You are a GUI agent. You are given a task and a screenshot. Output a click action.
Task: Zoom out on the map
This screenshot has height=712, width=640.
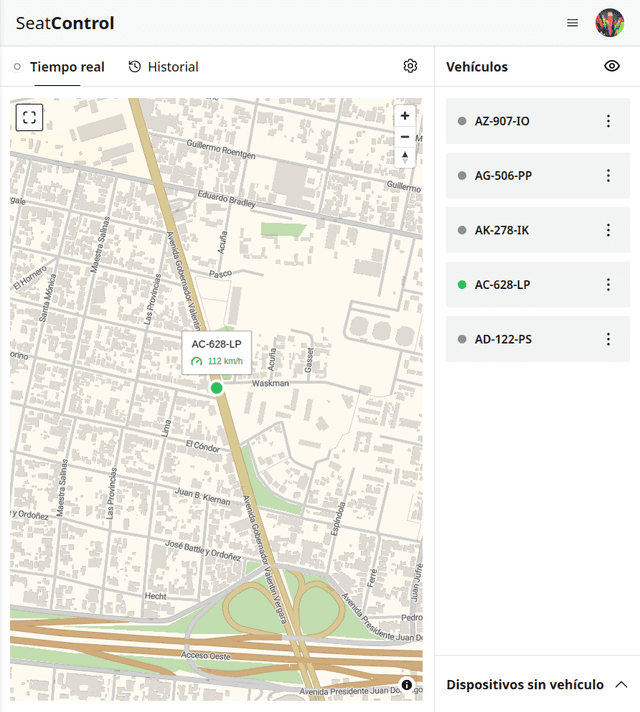click(x=404, y=137)
